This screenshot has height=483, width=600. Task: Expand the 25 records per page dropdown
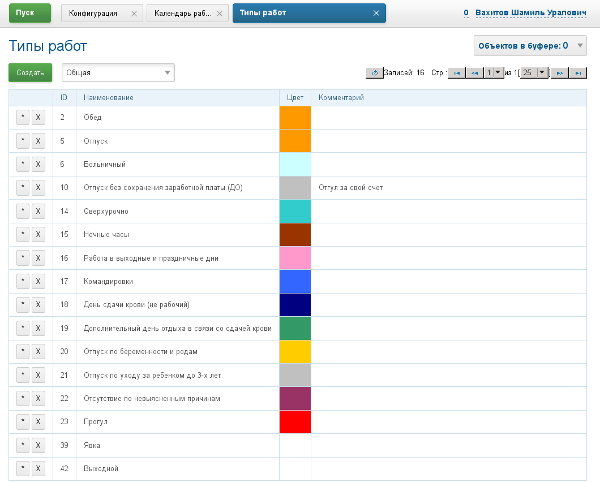point(542,73)
